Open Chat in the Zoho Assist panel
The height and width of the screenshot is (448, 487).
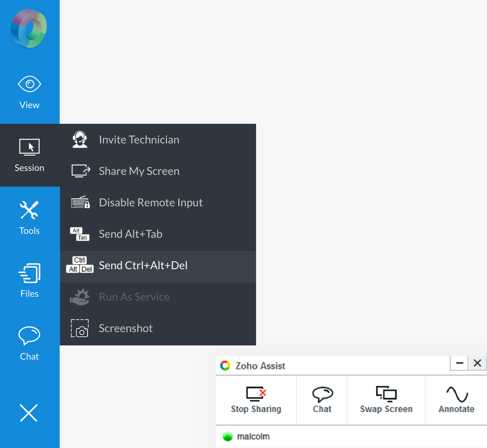click(x=322, y=400)
